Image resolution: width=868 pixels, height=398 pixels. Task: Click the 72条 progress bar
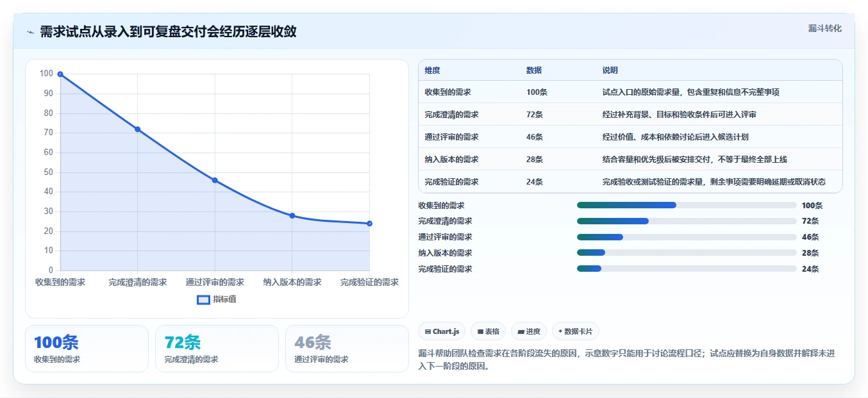[687, 221]
